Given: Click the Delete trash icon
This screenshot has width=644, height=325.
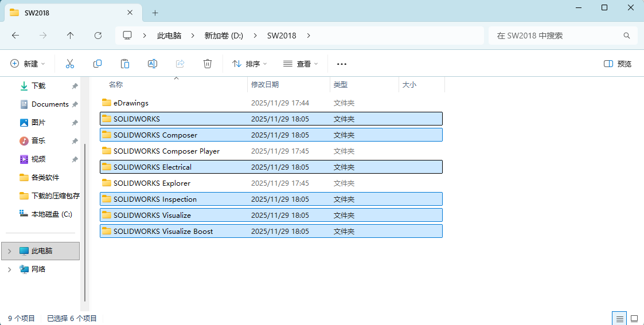Looking at the screenshot, I should click(x=208, y=64).
